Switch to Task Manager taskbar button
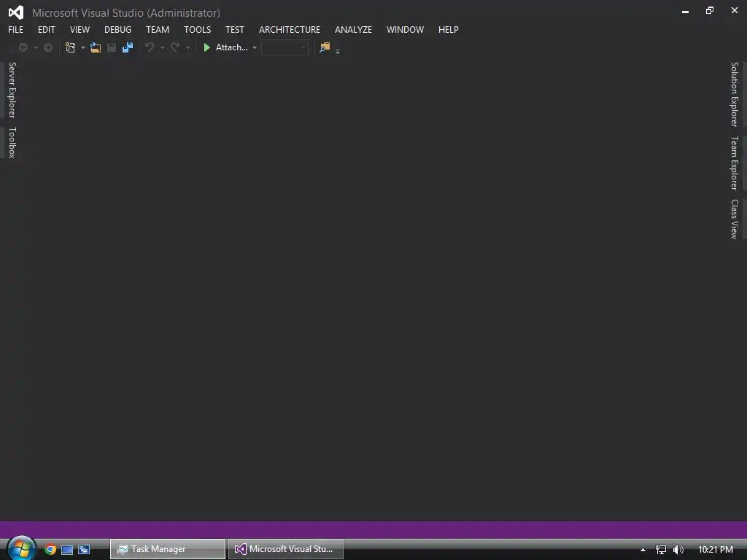The image size is (747, 560). (x=168, y=549)
